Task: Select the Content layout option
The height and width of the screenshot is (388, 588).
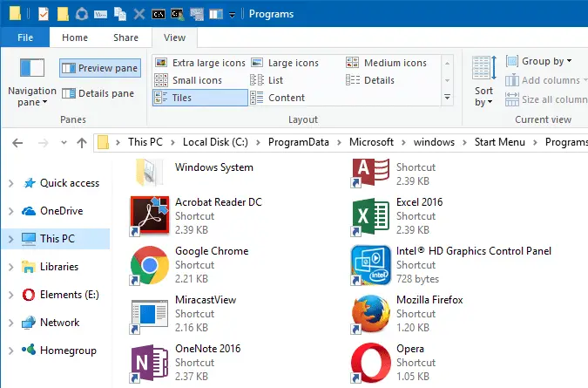Action: tap(278, 98)
